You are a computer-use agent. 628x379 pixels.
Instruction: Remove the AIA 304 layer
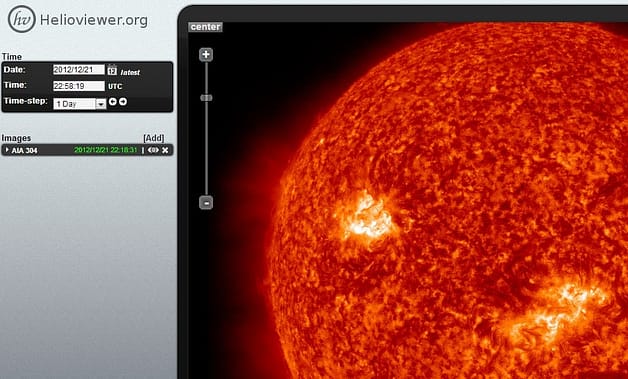pyautogui.click(x=165, y=150)
